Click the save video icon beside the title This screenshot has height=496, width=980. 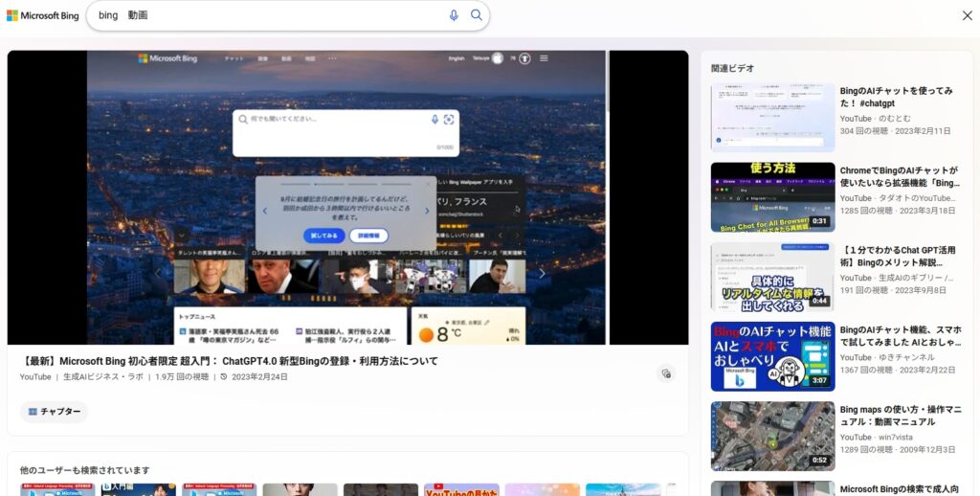(666, 373)
